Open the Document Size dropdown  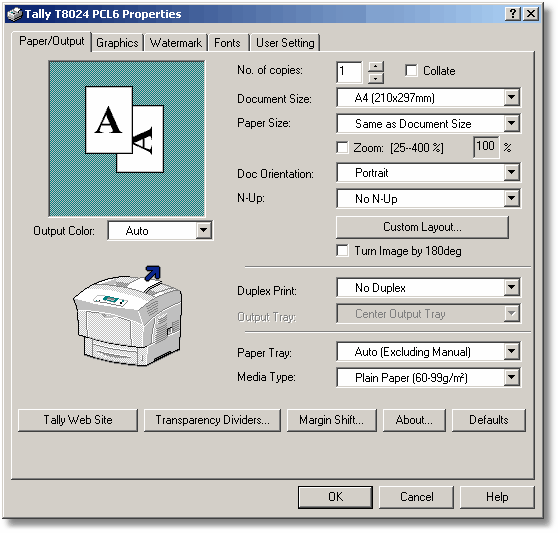coord(429,97)
